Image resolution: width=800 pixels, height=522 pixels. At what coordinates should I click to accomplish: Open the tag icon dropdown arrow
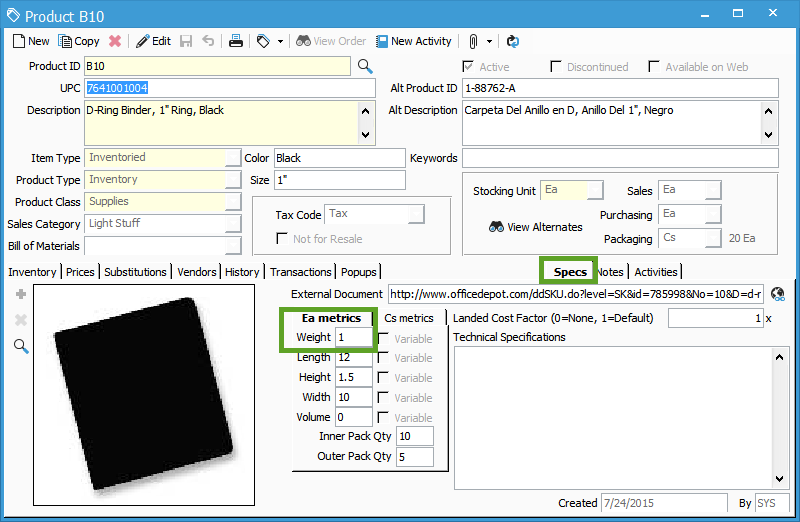point(280,42)
